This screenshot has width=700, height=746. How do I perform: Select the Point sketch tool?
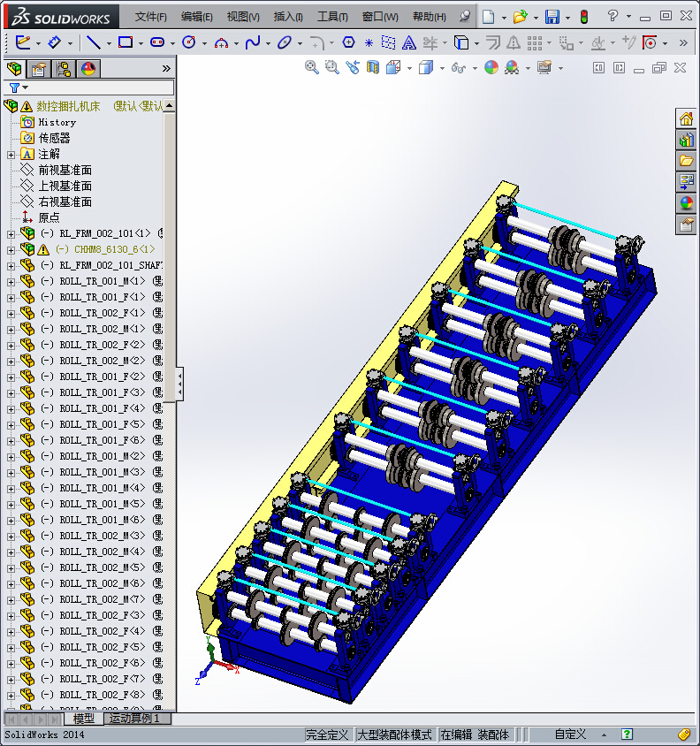pos(369,43)
